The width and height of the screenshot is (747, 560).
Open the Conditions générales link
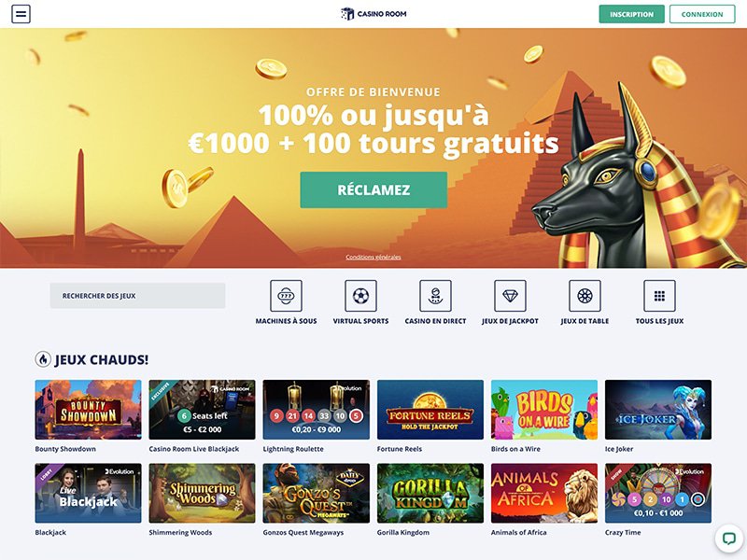point(373,258)
